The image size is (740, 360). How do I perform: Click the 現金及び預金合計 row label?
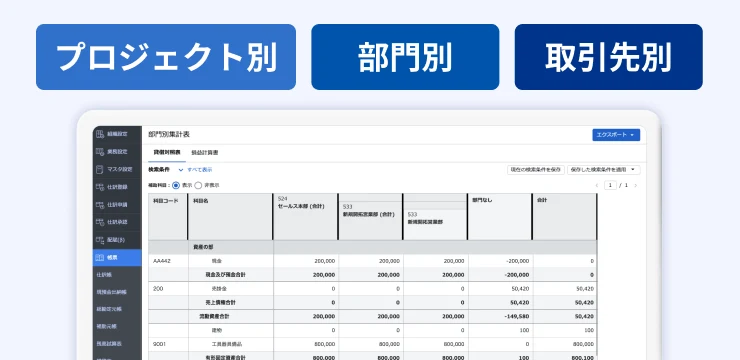pos(225,275)
